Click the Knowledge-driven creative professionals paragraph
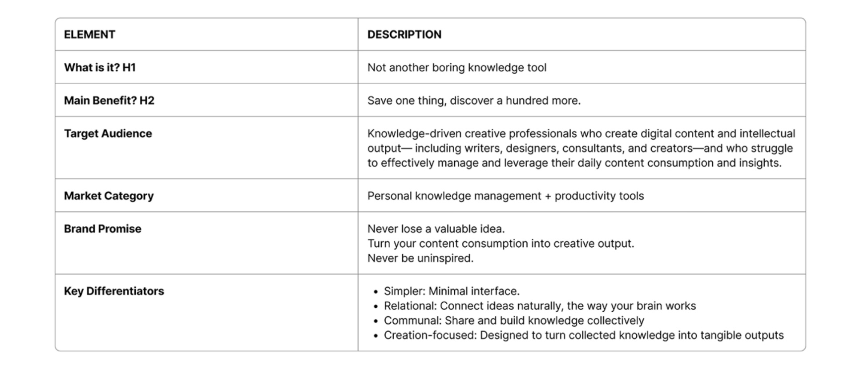 [581, 148]
